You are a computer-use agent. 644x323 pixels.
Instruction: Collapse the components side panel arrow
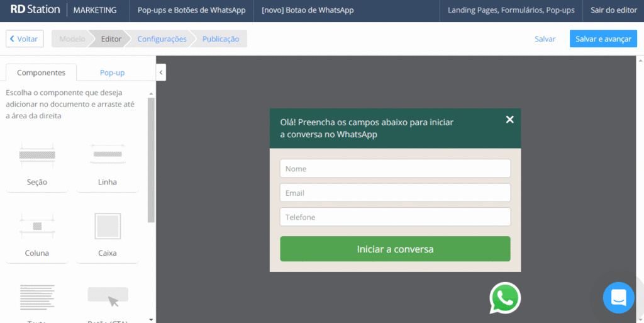(x=161, y=72)
